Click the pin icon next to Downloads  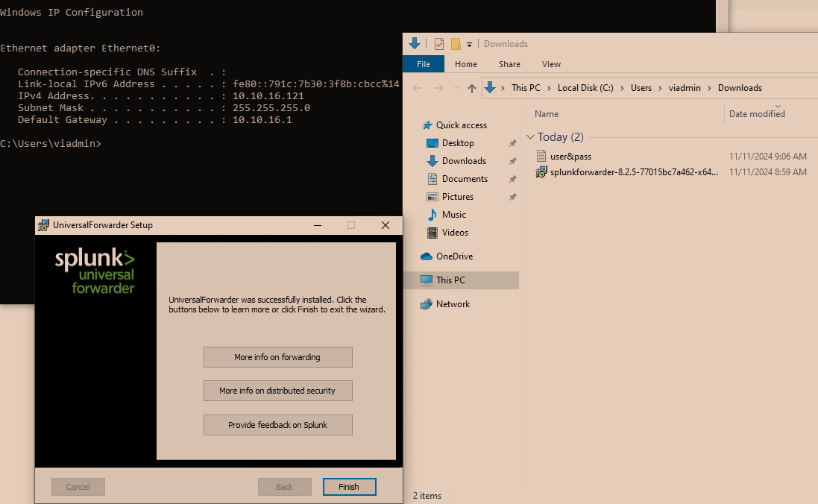(x=513, y=161)
